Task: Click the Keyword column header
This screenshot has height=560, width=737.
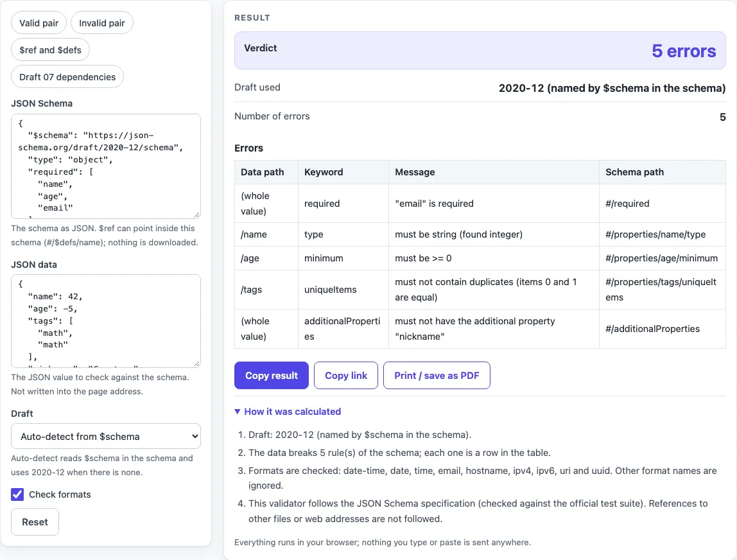Action: pyautogui.click(x=343, y=172)
